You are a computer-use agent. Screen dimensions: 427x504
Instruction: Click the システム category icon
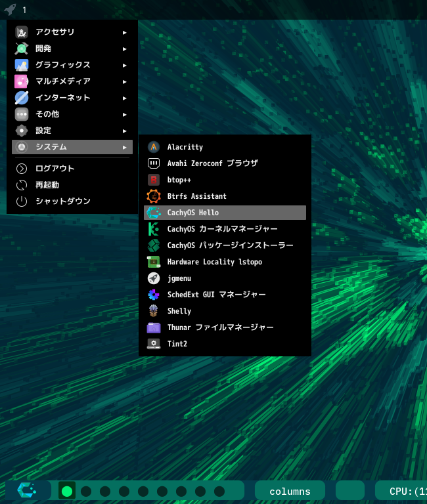coord(22,147)
